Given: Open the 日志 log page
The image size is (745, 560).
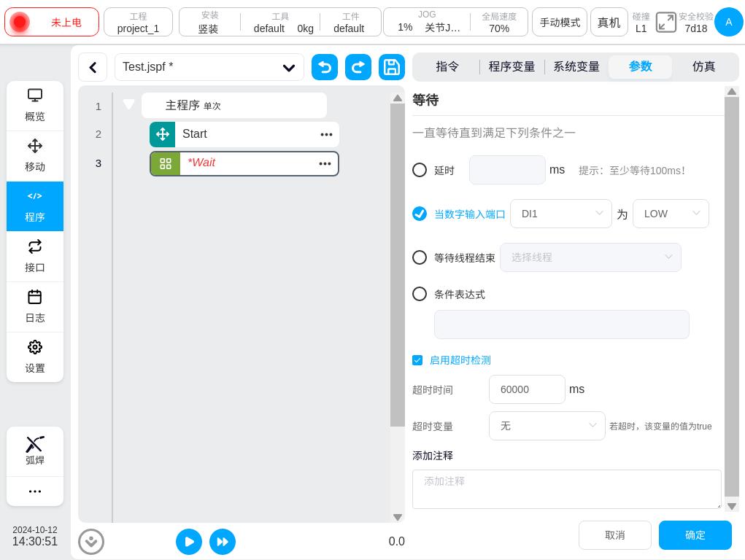Looking at the screenshot, I should tap(35, 306).
